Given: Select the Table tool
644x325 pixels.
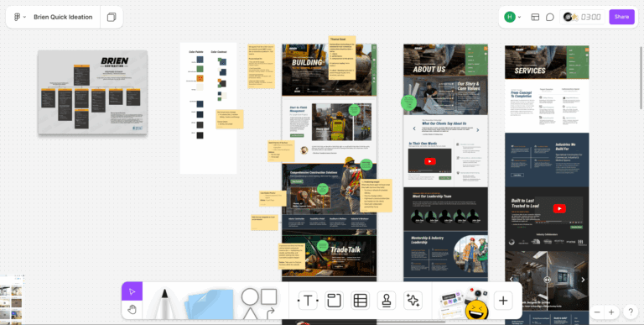Looking at the screenshot, I should [361, 301].
